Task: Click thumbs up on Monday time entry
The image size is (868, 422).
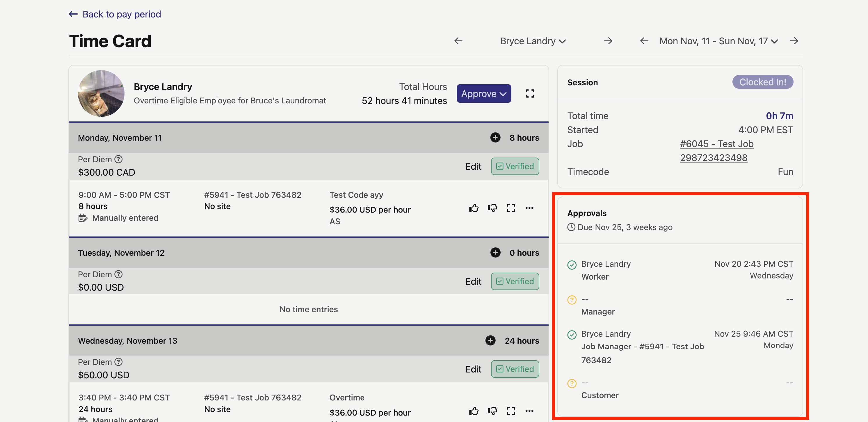Action: (474, 208)
